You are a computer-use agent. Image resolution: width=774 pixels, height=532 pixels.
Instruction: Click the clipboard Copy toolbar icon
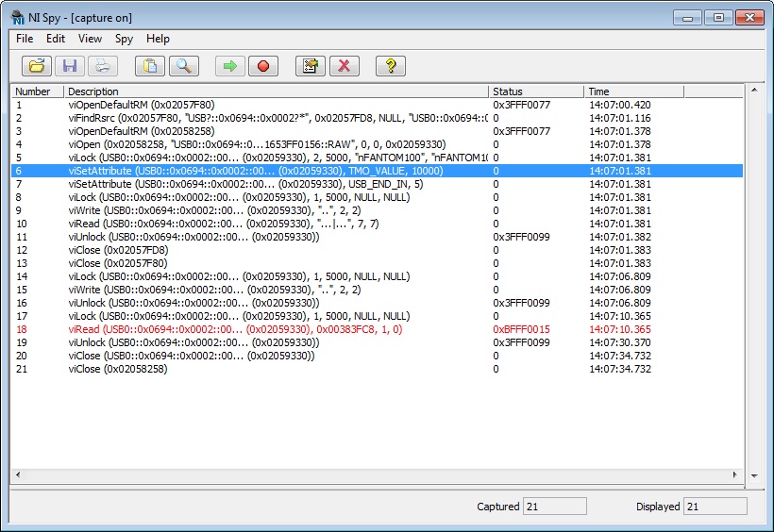tap(149, 66)
